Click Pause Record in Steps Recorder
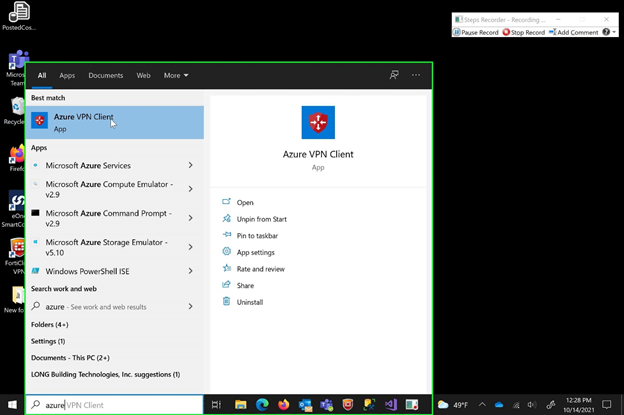Viewport: 624px width, 415px height. (x=476, y=32)
